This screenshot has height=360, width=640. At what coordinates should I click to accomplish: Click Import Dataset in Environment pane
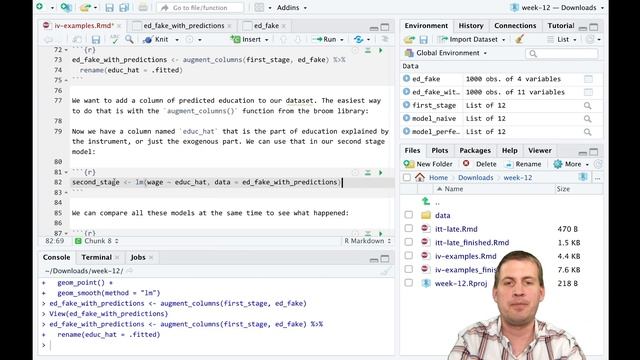[x=471, y=40]
